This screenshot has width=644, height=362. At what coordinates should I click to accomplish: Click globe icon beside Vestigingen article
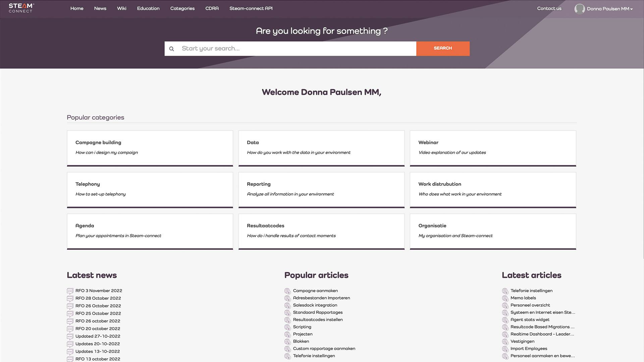click(x=505, y=342)
